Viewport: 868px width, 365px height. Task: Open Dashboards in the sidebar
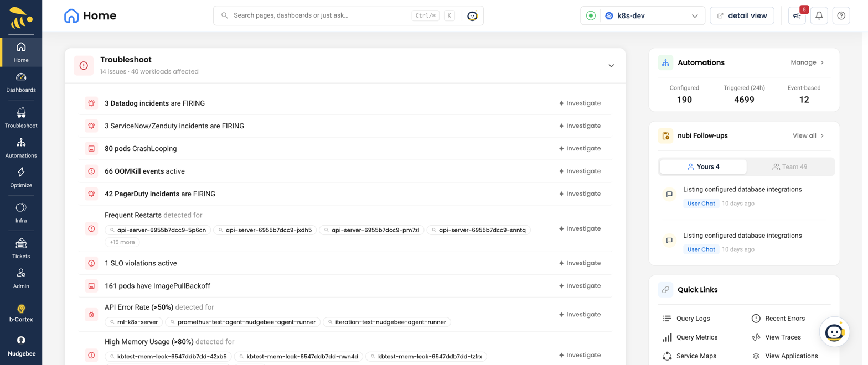point(21,82)
